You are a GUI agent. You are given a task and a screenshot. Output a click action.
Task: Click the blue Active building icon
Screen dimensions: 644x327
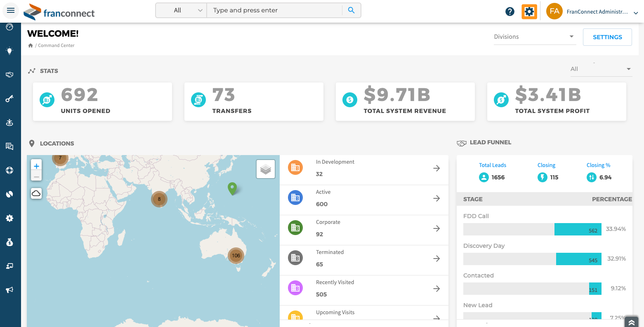point(295,198)
